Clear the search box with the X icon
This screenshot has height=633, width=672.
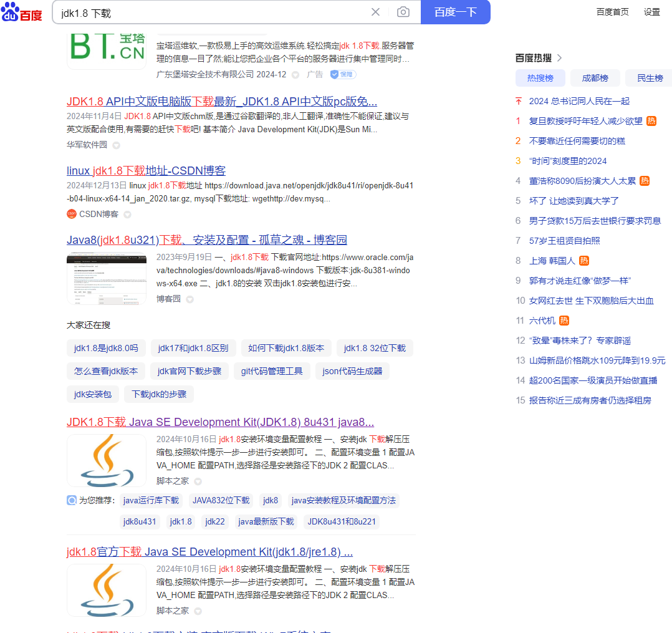pyautogui.click(x=375, y=12)
